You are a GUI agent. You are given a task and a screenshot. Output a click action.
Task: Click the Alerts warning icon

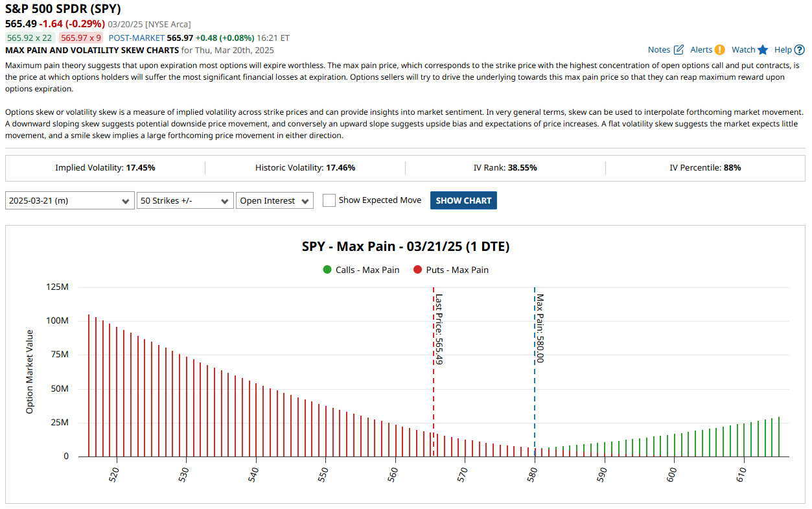point(719,50)
